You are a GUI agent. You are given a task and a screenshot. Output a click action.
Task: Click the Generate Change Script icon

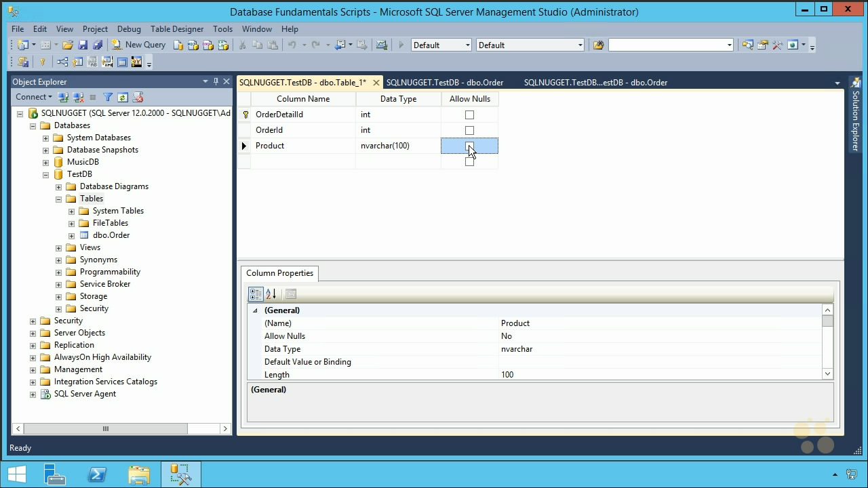click(x=23, y=62)
